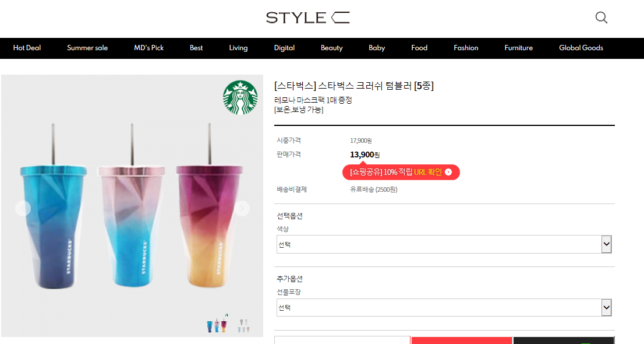Screen dimensions: 644x344
Task: Open the Furniture category
Action: point(518,48)
